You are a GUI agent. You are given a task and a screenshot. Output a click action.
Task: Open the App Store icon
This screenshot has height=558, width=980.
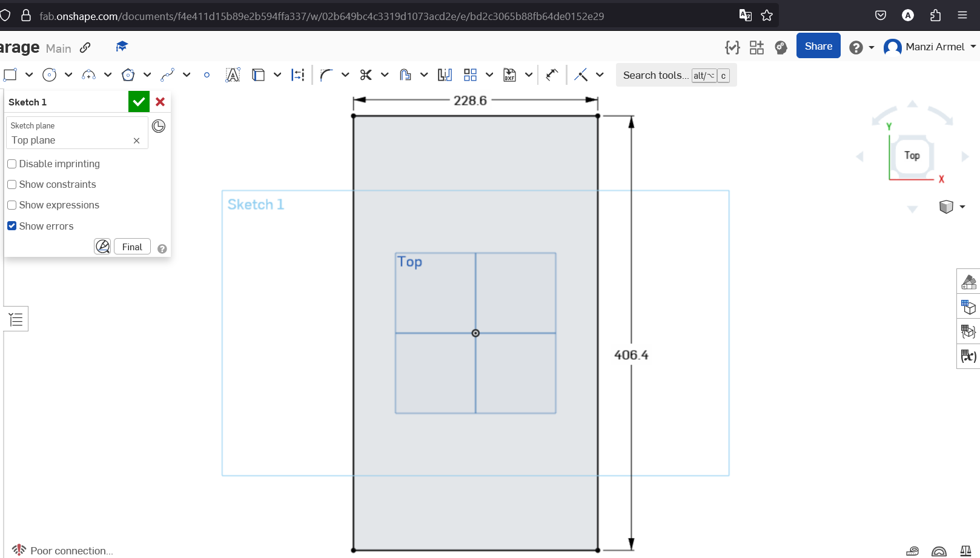pyautogui.click(x=757, y=47)
